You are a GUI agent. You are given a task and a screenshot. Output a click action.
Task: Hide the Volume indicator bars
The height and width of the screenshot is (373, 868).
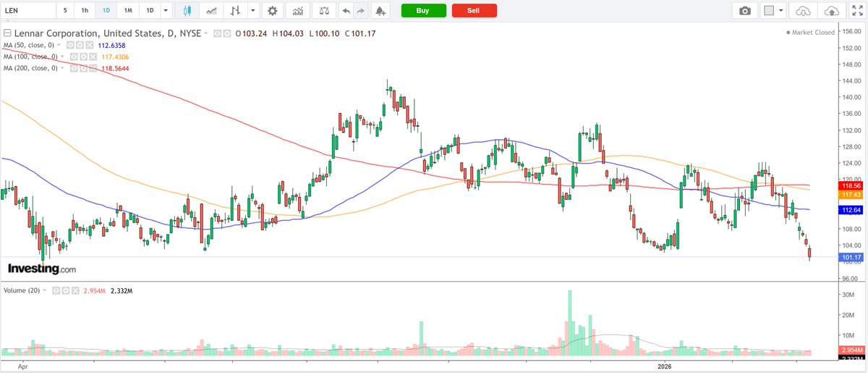(x=56, y=290)
